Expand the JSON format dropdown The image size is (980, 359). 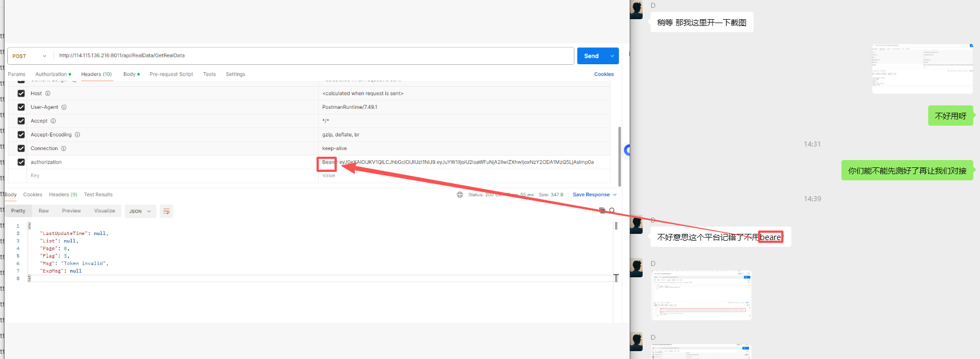click(x=140, y=211)
